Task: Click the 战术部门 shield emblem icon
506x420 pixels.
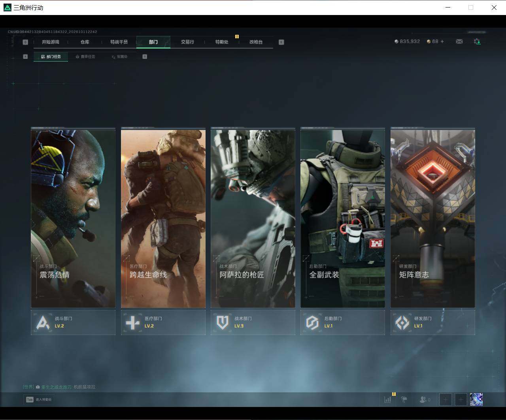Action: [x=222, y=323]
